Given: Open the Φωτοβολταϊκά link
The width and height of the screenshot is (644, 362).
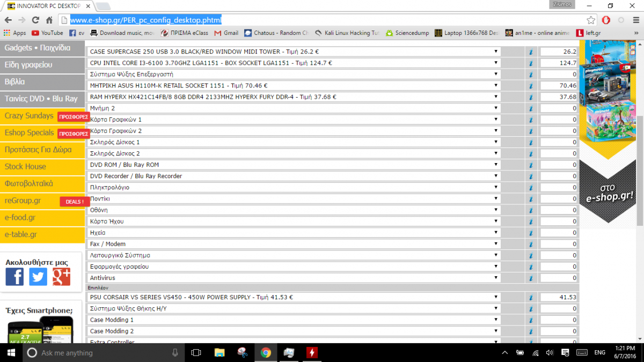Looking at the screenshot, I should point(42,183).
